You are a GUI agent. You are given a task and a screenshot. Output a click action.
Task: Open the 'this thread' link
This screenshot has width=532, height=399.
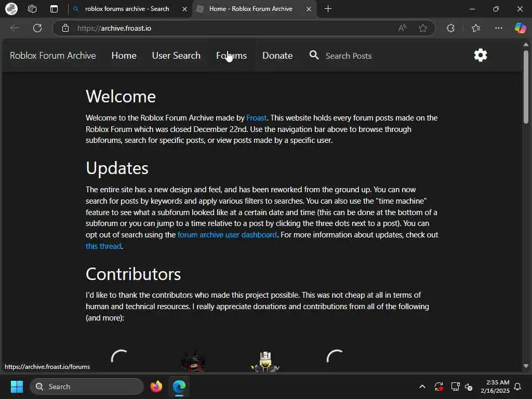pos(103,246)
